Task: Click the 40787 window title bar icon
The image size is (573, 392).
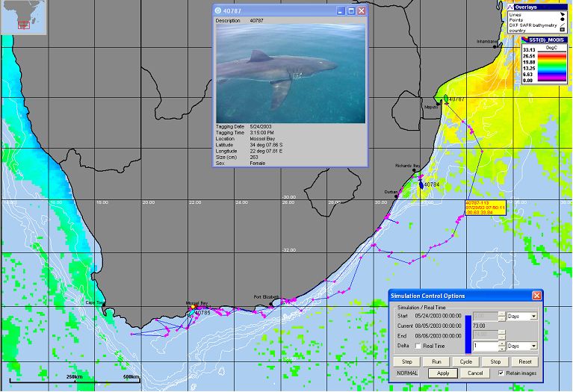Action: click(x=218, y=11)
